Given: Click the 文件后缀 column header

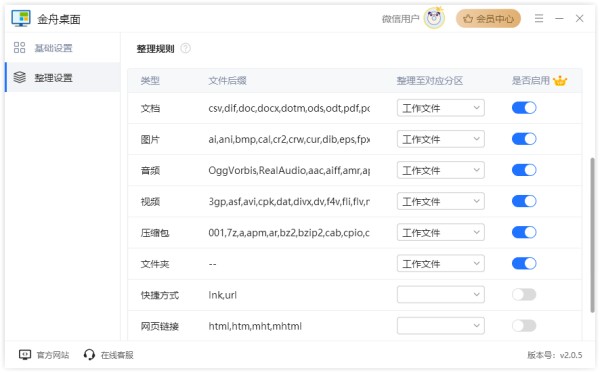Looking at the screenshot, I should pos(227,81).
